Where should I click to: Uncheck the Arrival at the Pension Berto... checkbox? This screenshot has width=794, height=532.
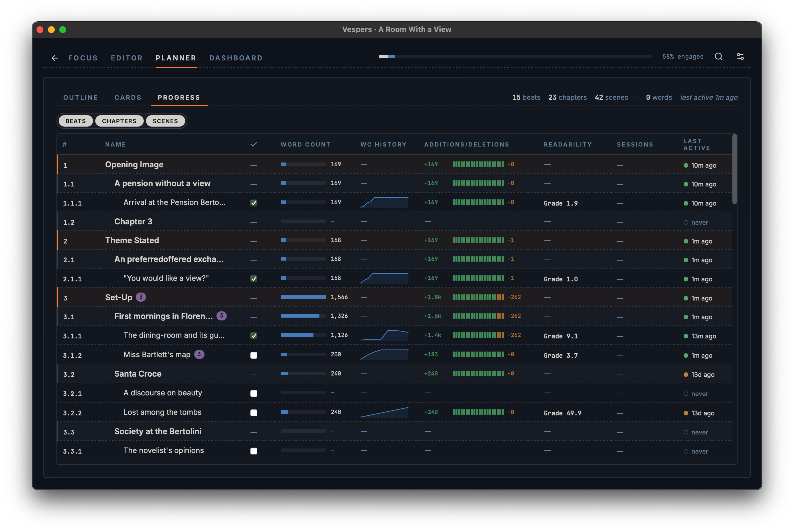tap(254, 203)
